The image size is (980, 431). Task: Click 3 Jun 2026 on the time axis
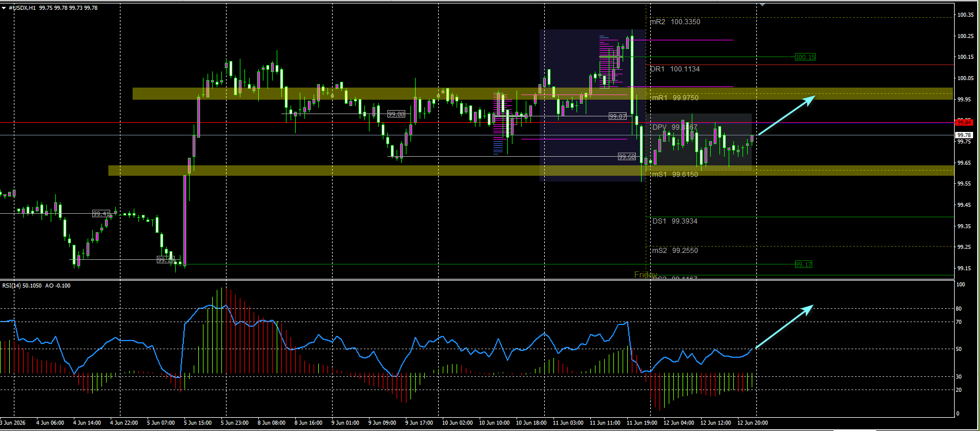pyautogui.click(x=13, y=423)
